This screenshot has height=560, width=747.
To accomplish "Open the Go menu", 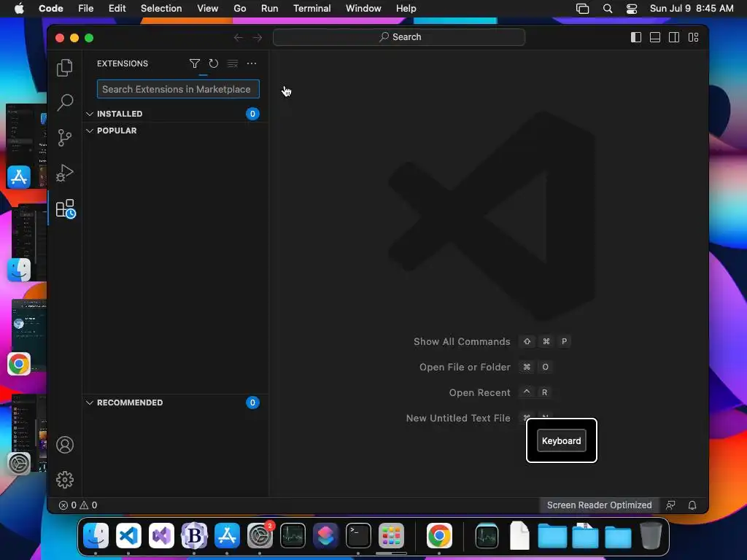I will [239, 9].
